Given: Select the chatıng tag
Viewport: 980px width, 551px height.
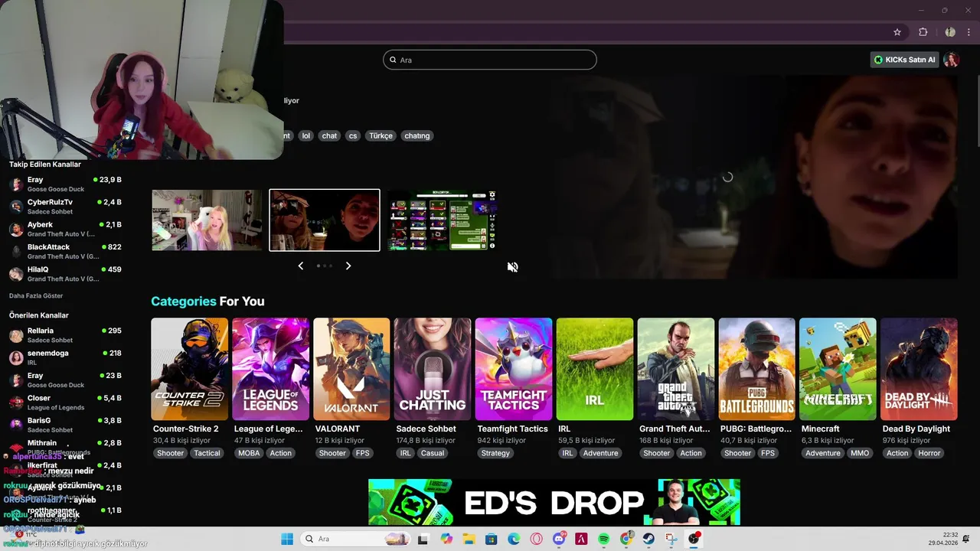Looking at the screenshot, I should coord(417,135).
